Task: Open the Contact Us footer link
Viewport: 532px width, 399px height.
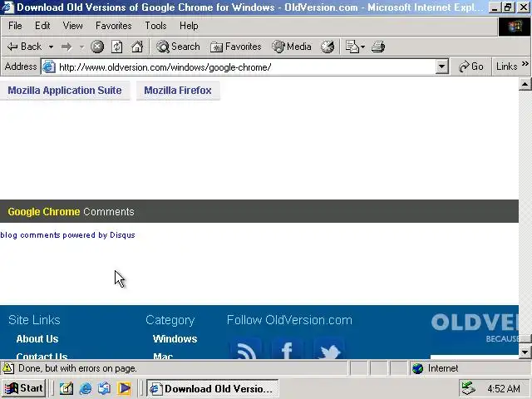Action: click(42, 356)
